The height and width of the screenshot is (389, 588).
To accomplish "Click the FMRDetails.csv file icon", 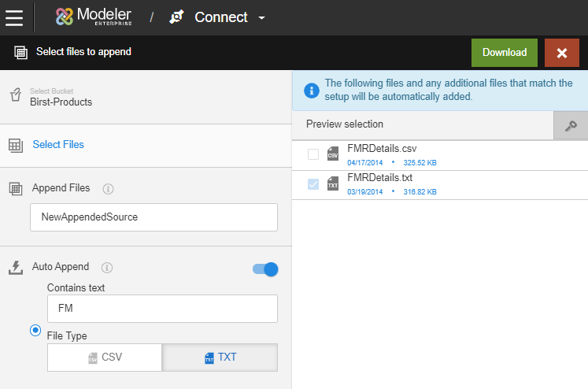I will (x=333, y=154).
